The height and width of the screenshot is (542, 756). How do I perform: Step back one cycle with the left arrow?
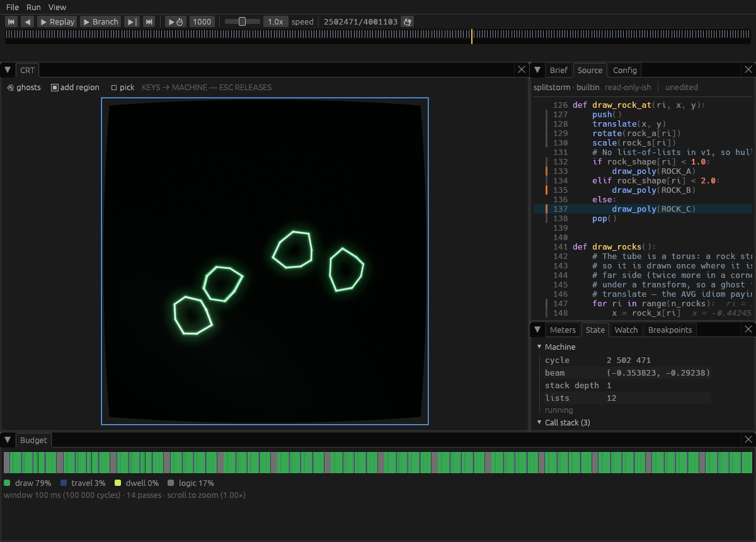pos(27,21)
